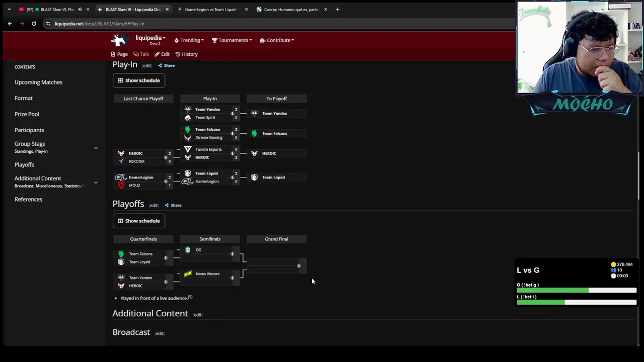Edit the Play-In section
This screenshot has width=644, height=362.
(x=147, y=65)
